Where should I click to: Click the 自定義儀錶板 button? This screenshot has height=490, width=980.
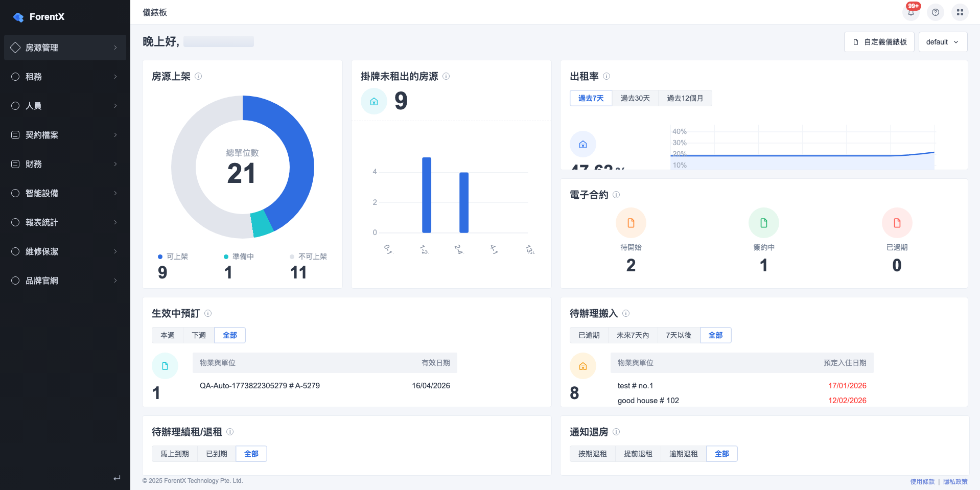point(879,42)
